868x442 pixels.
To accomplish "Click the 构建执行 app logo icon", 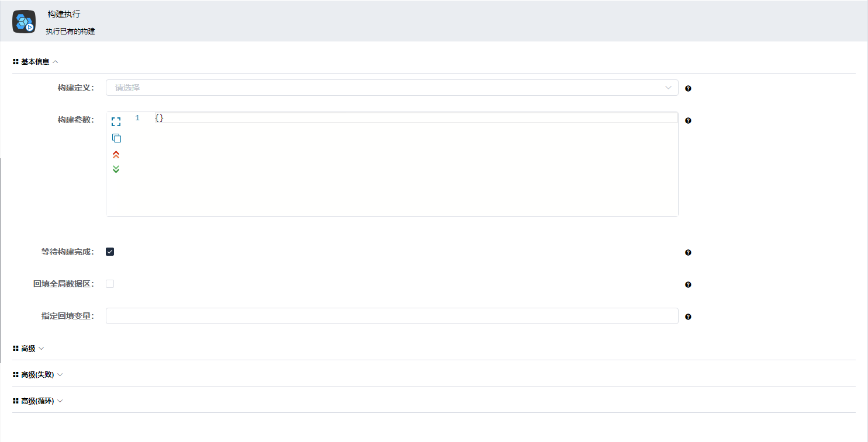I will click(x=24, y=22).
